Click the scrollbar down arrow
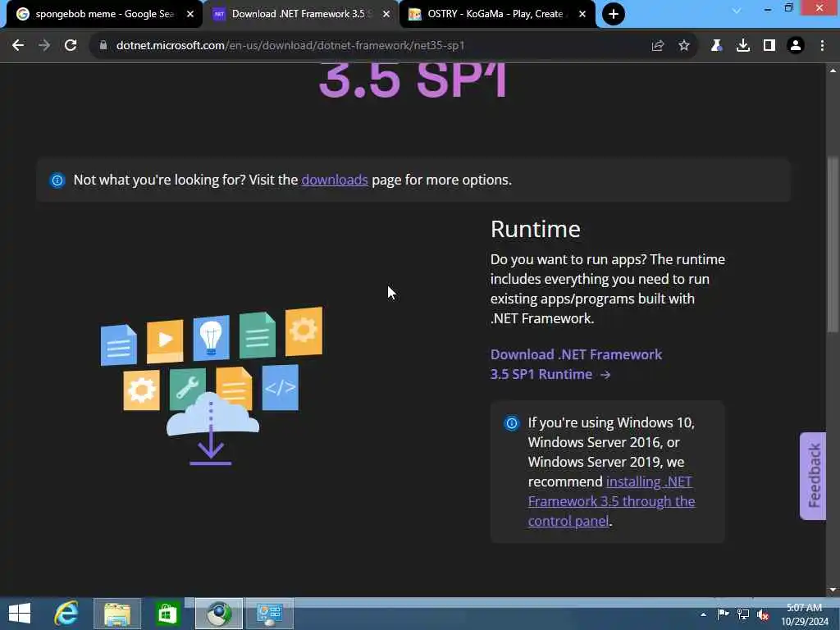This screenshot has width=840, height=630. pos(833,590)
